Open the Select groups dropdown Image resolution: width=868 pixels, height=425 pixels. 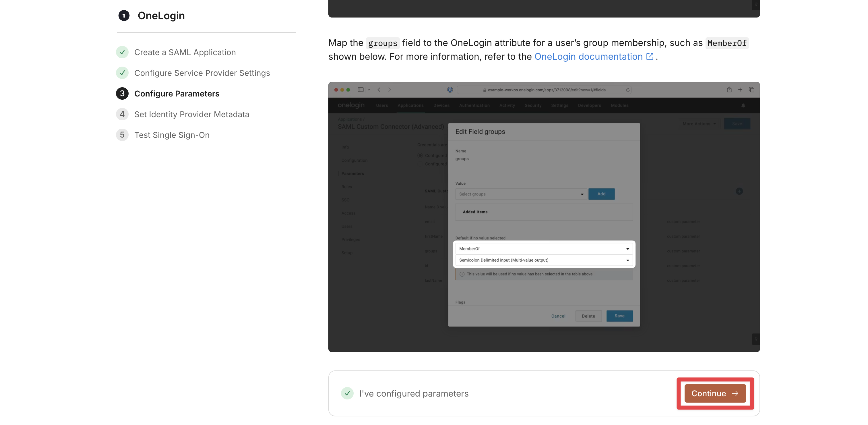[521, 194]
